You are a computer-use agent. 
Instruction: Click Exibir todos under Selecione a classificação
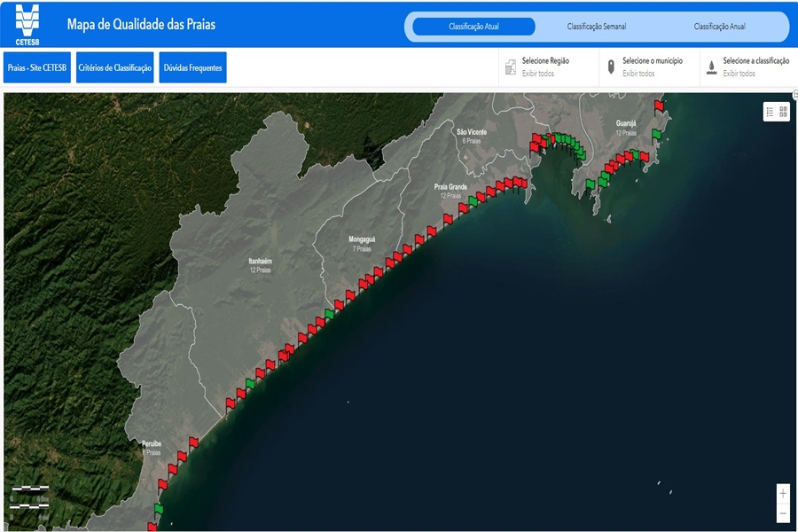point(739,74)
